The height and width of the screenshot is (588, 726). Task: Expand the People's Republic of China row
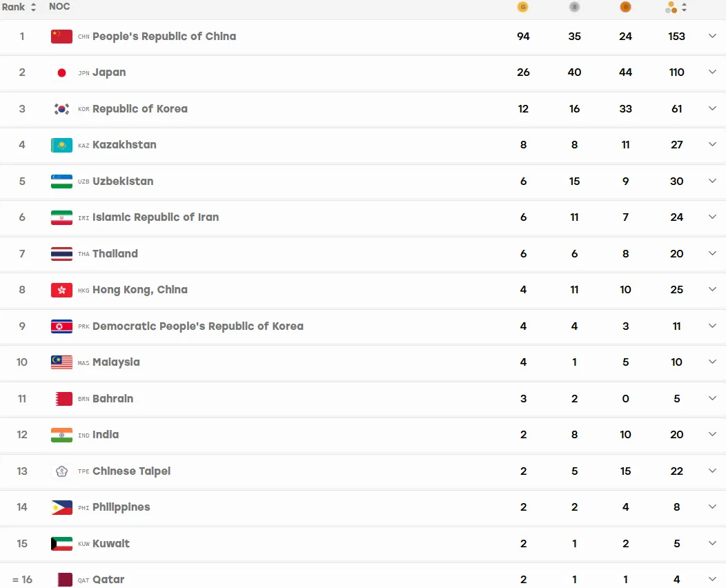pos(712,36)
